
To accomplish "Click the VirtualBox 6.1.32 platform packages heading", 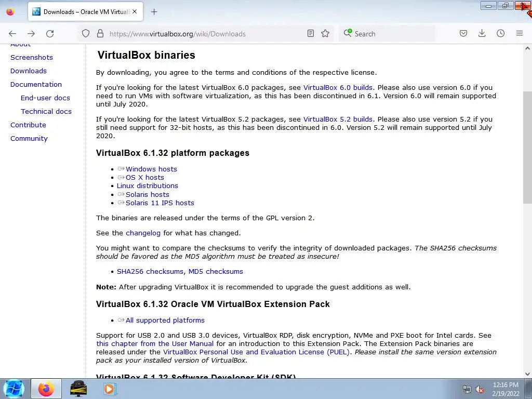I will click(172, 153).
